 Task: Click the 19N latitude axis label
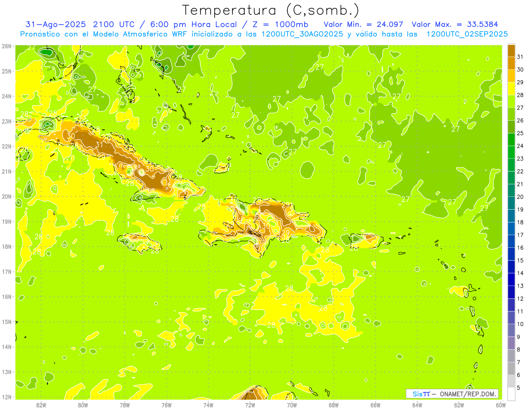tap(7, 221)
